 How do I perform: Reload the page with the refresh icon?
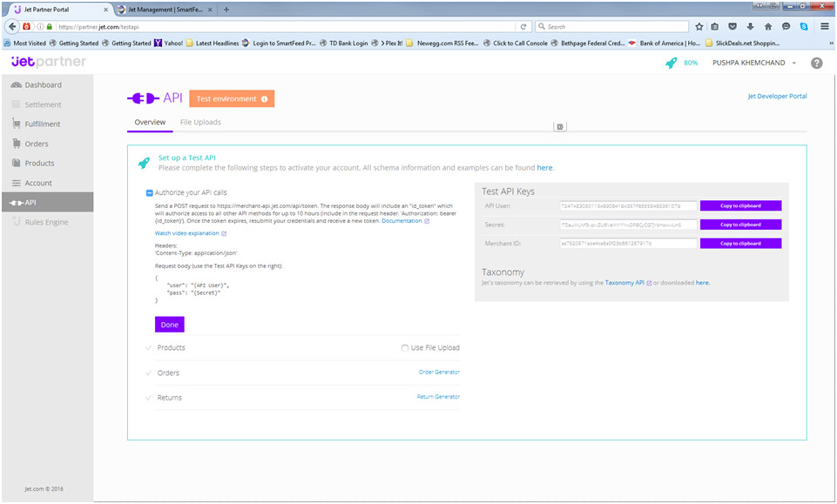tap(523, 27)
